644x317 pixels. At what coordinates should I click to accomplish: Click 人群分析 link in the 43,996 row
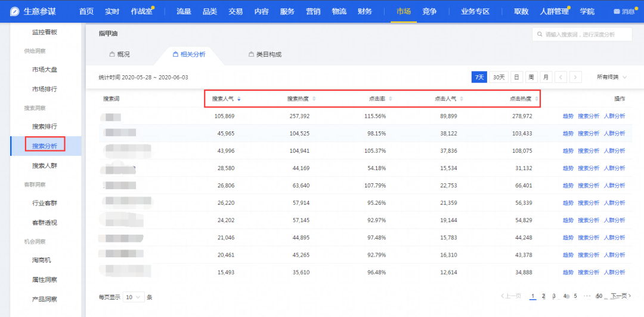614,151
